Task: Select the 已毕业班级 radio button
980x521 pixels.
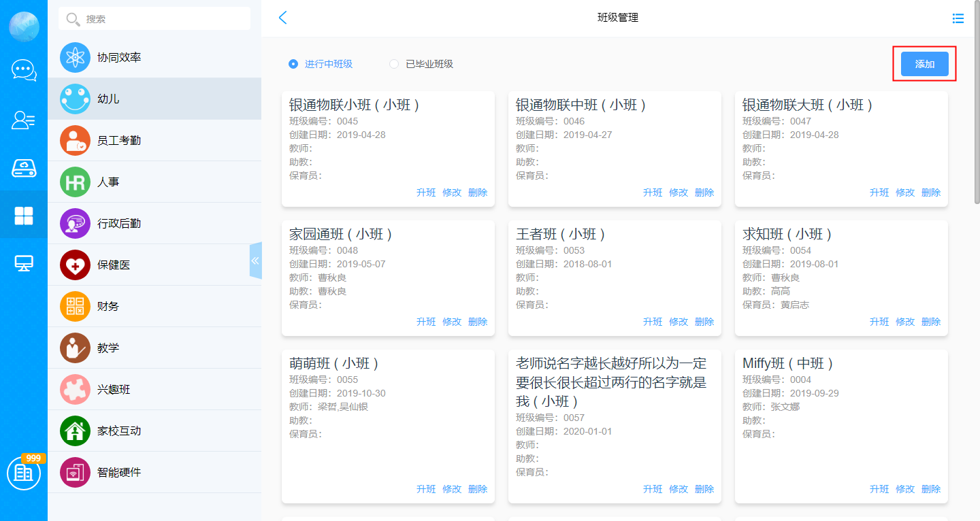Action: point(394,64)
